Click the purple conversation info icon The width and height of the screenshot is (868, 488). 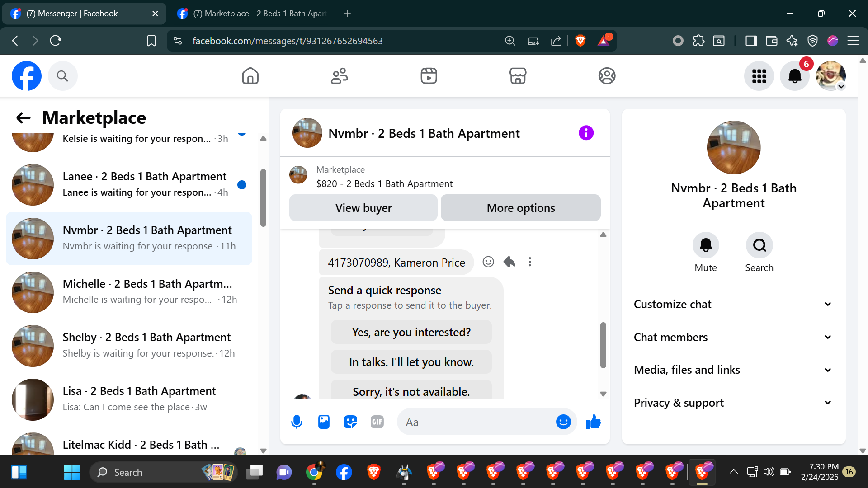(x=586, y=133)
